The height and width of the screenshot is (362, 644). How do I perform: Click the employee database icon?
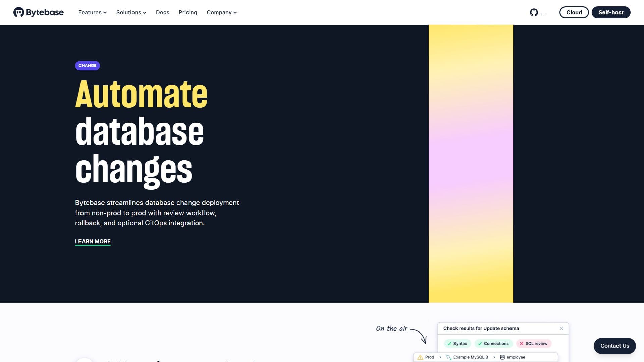pyautogui.click(x=502, y=357)
